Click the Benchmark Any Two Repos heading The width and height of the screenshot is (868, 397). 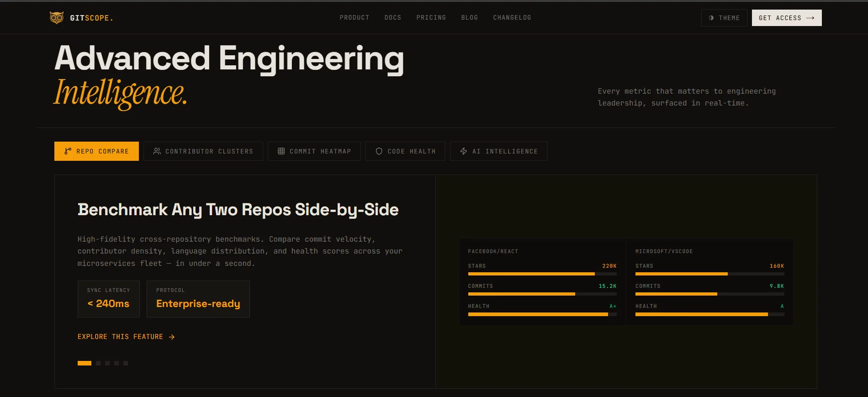click(238, 210)
